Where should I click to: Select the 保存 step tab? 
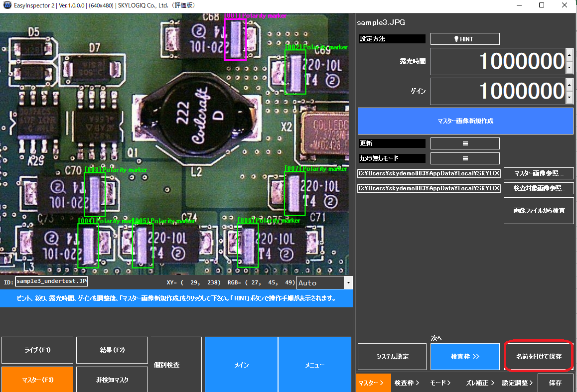coord(555,383)
